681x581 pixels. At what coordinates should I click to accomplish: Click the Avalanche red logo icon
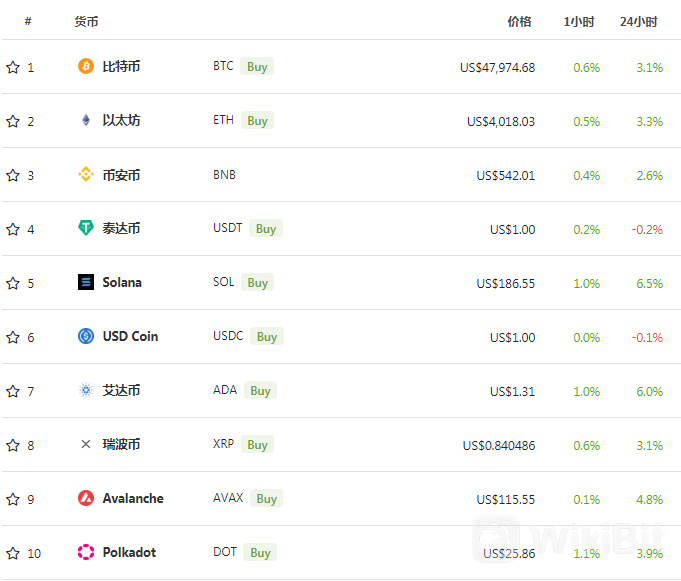86,498
